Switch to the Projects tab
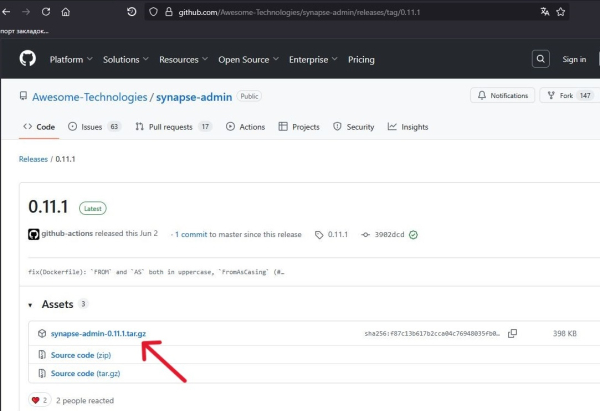The width and height of the screenshot is (600, 411). (299, 127)
